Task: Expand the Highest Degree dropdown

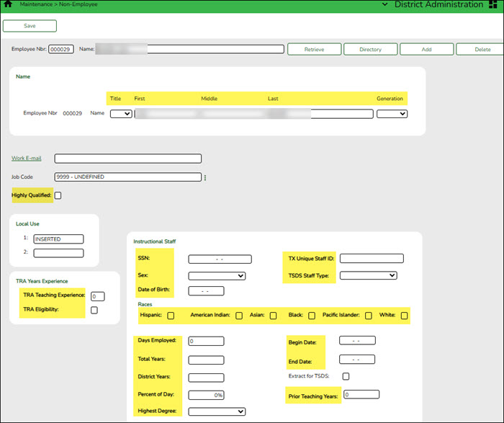Action: tap(217, 411)
